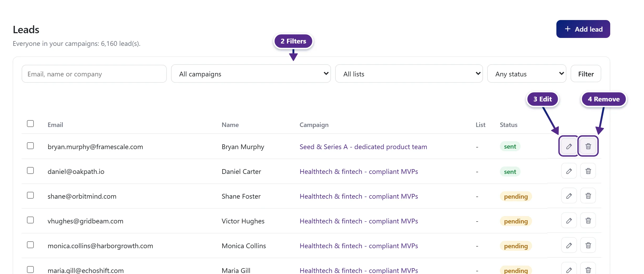Open Monica Collins' campaign link
Screen dimensions: 644x274
point(359,246)
